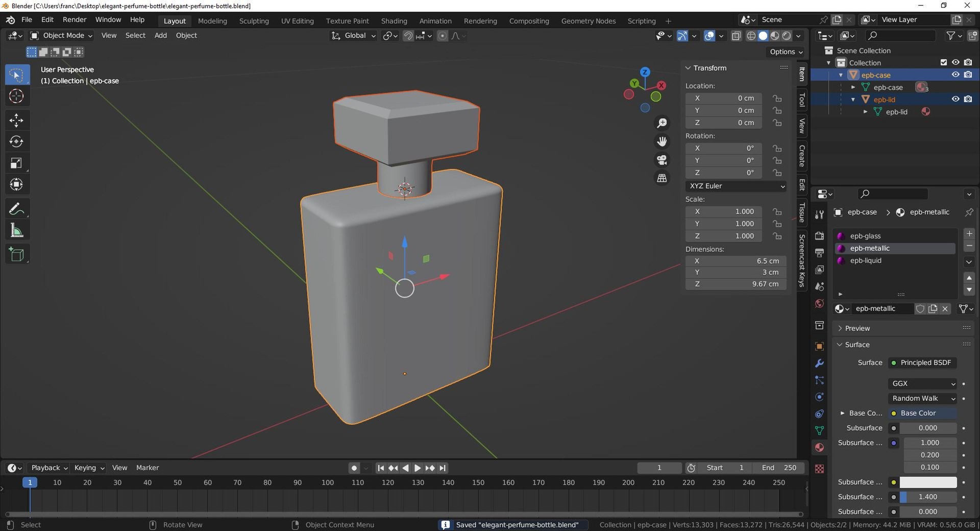This screenshot has width=980, height=531.
Task: Click Principled BSDF surface button
Action: 922,363
